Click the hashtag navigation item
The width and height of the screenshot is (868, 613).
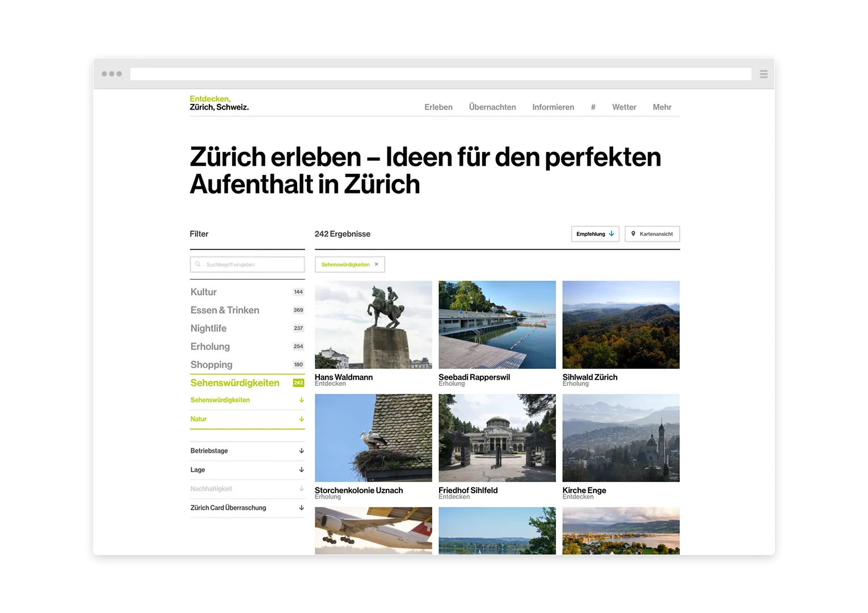pos(593,107)
